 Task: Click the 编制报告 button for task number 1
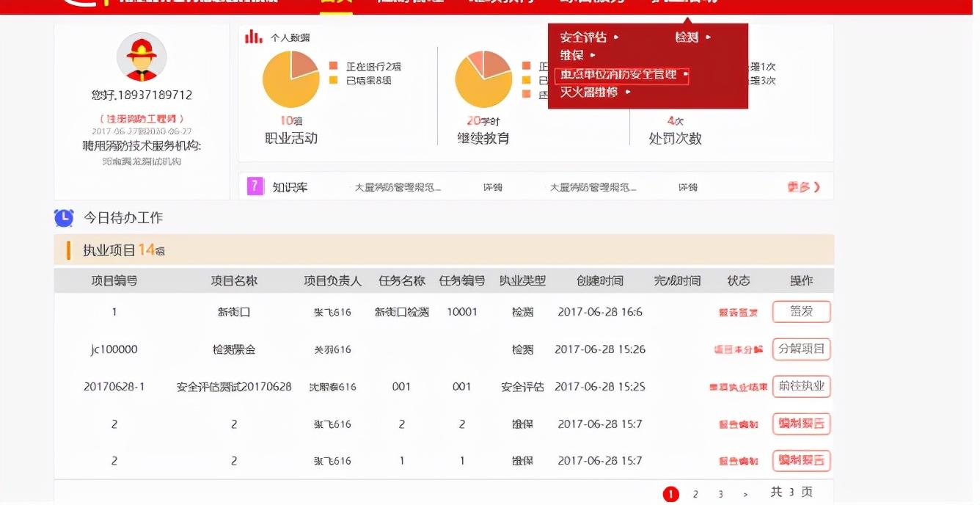coord(801,461)
